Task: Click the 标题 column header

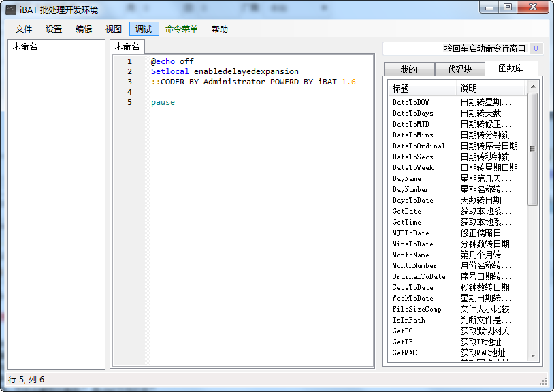Action: (x=422, y=88)
